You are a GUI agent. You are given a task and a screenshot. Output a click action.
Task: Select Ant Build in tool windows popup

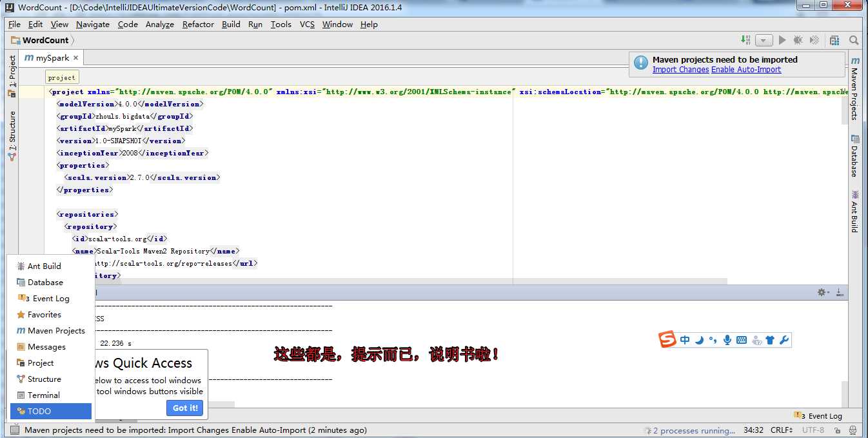point(50,266)
